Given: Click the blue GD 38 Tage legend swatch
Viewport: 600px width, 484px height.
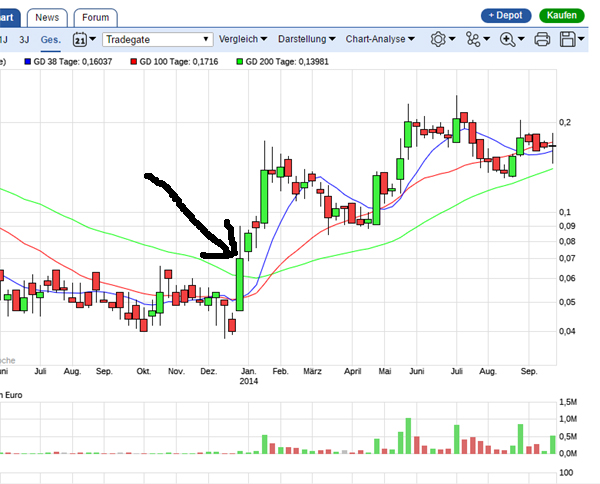Looking at the screenshot, I should 28,62.
